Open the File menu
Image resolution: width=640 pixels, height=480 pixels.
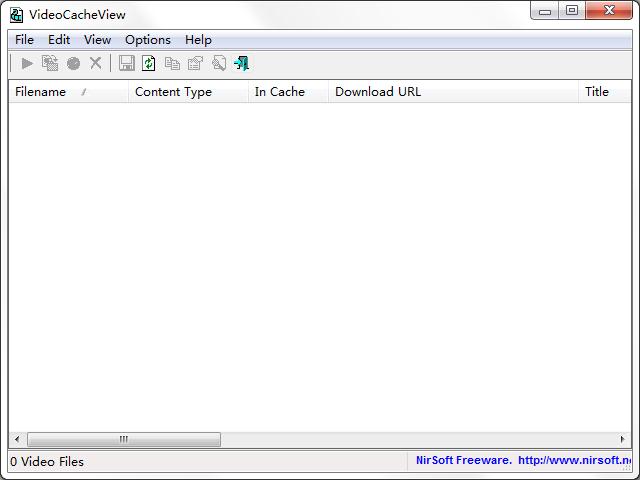pos(24,40)
